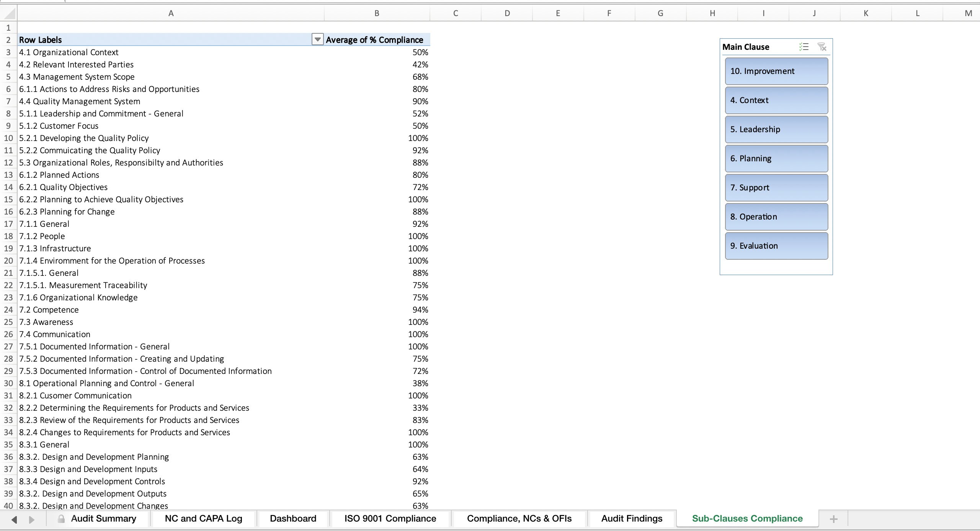Switch to the Audit Findings tab

click(632, 518)
